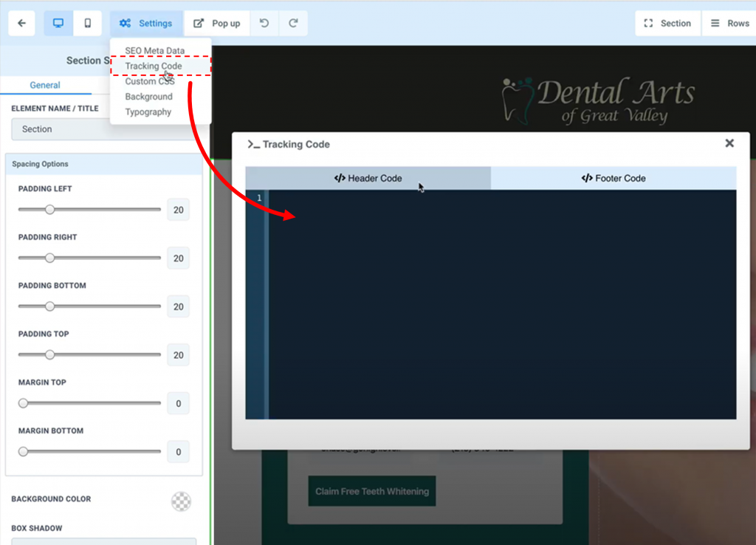Screen dimensions: 756x545
Task: Click the Padding Bottom slider
Action: coord(89,306)
